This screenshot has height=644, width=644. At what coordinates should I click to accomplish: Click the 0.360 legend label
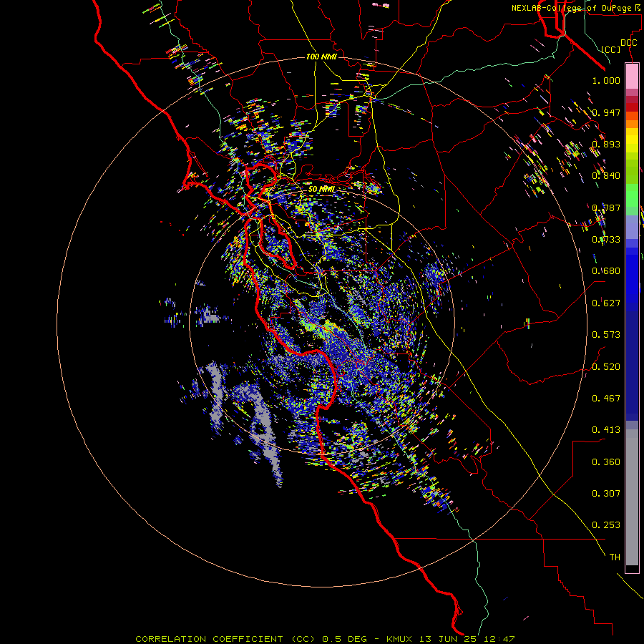(x=606, y=462)
